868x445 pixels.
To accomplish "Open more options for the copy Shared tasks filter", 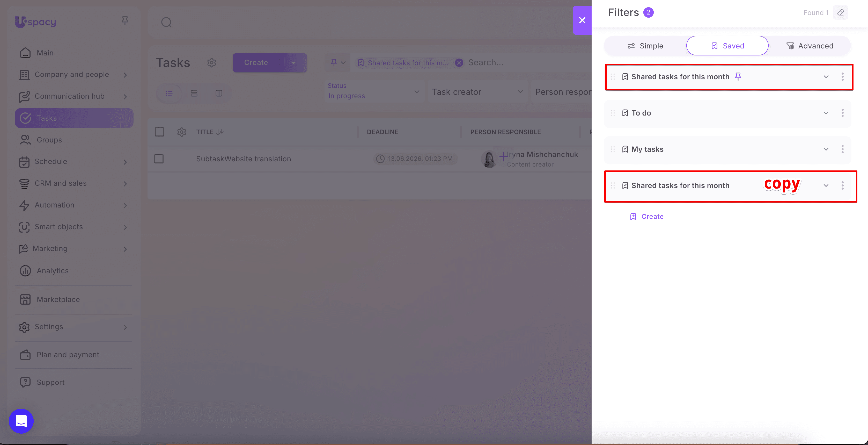I will pyautogui.click(x=842, y=185).
